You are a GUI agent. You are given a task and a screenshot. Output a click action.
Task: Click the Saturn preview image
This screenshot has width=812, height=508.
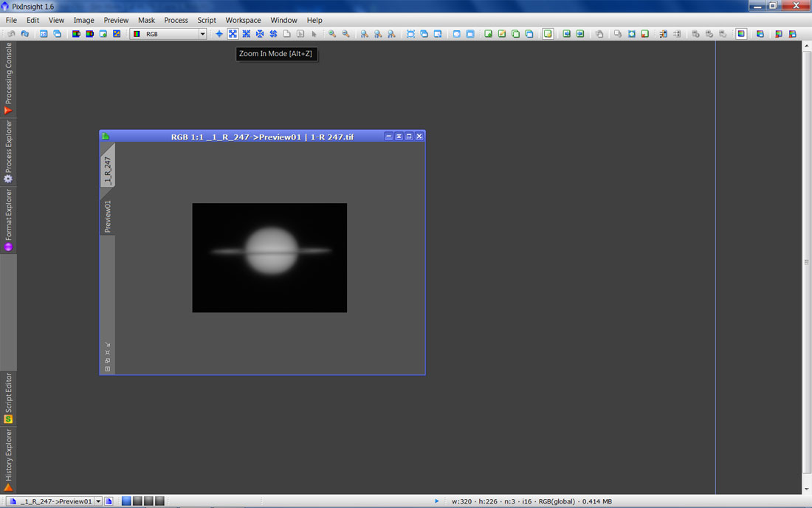[269, 258]
